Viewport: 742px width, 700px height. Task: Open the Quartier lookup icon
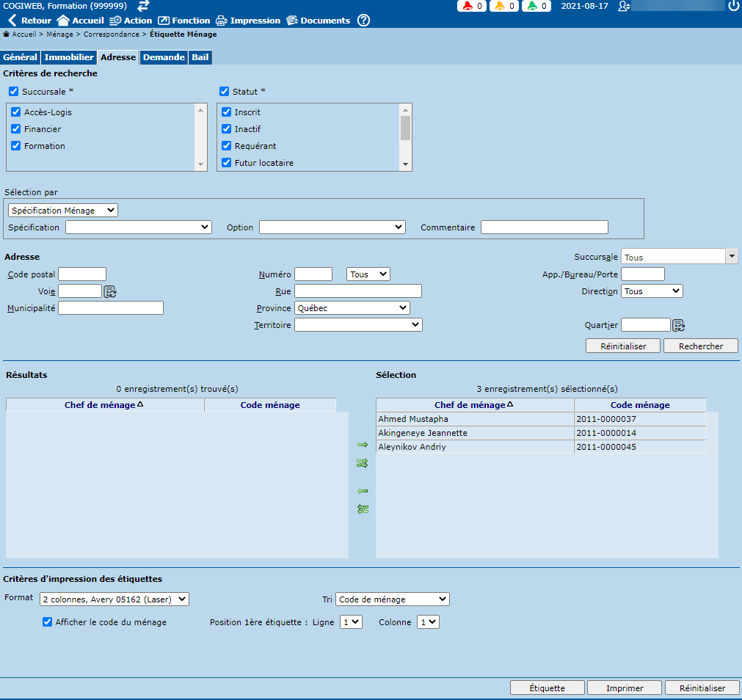[678, 325]
